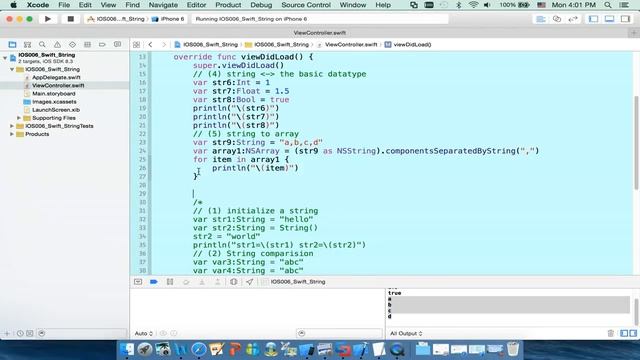Expand the Supporting Files group
Screen dimensions: 640x360
tap(19, 118)
